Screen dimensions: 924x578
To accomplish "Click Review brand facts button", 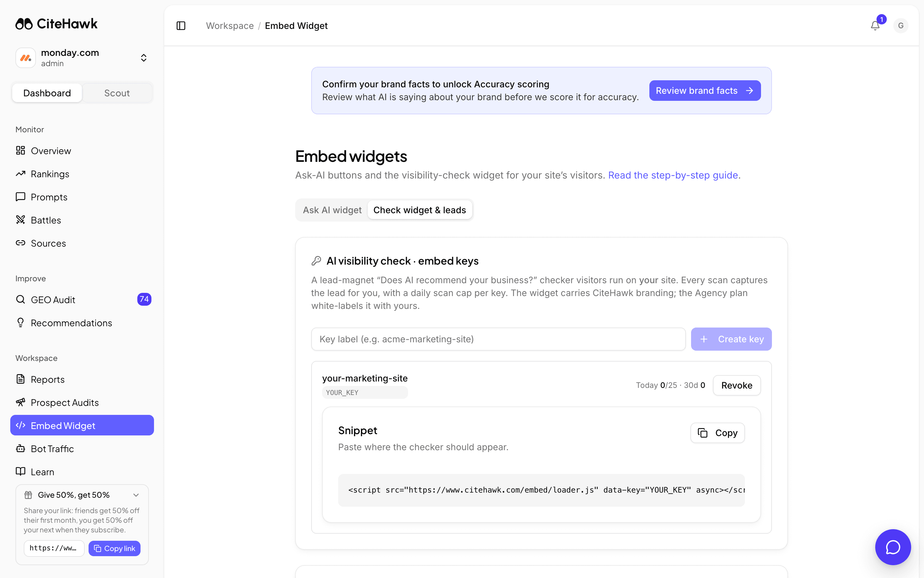I will click(705, 91).
